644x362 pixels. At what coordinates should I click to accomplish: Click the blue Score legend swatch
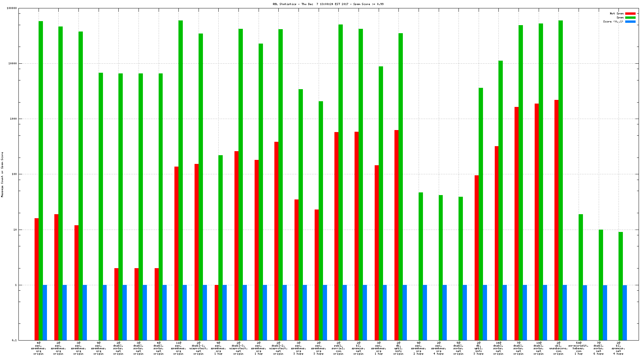coord(630,21)
